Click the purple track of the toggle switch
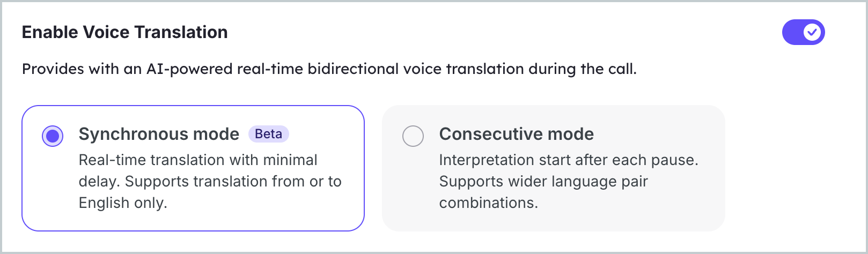 (x=792, y=33)
